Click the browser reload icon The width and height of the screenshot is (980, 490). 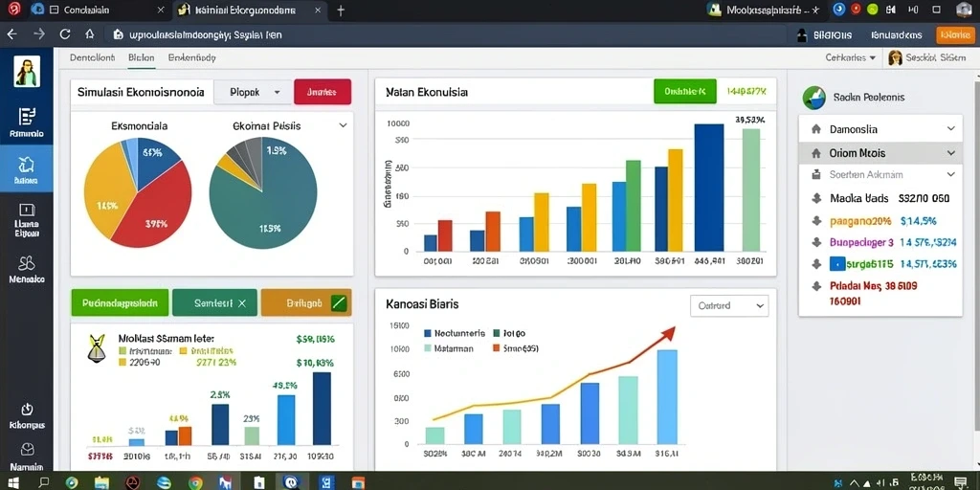65,34
